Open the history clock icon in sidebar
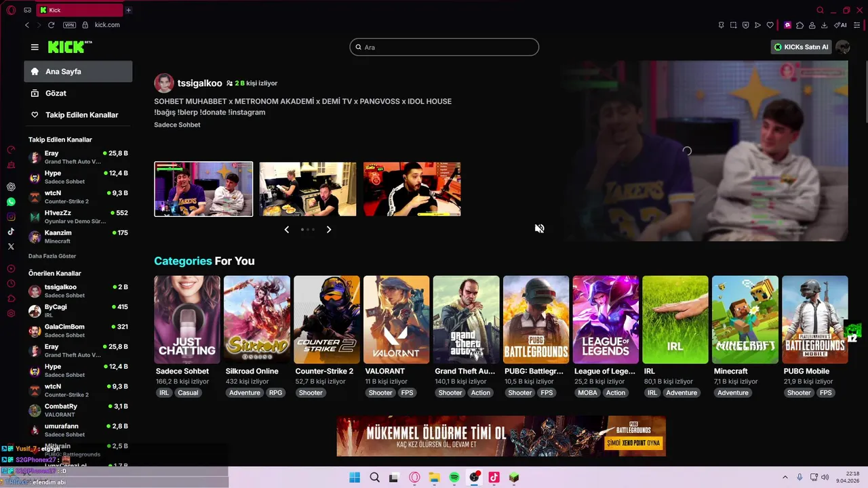Viewport: 868px width, 488px height. point(11,283)
